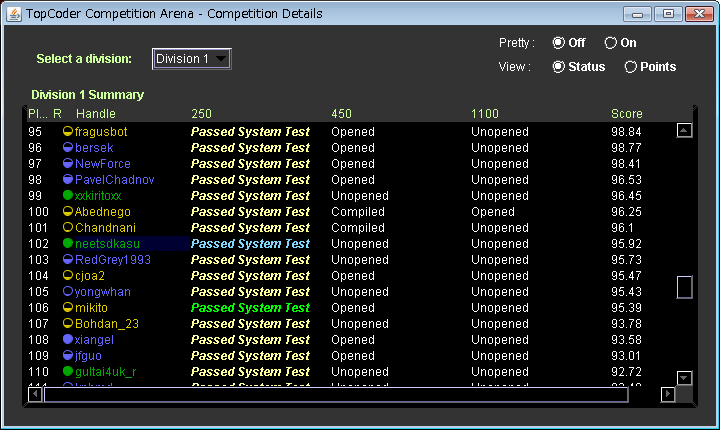Click yongwhan's blue rating icon
This screenshot has width=720, height=430.
68,291
